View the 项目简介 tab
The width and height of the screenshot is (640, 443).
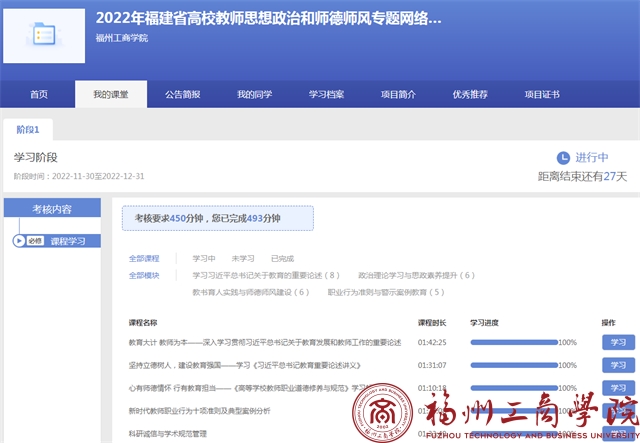(398, 94)
